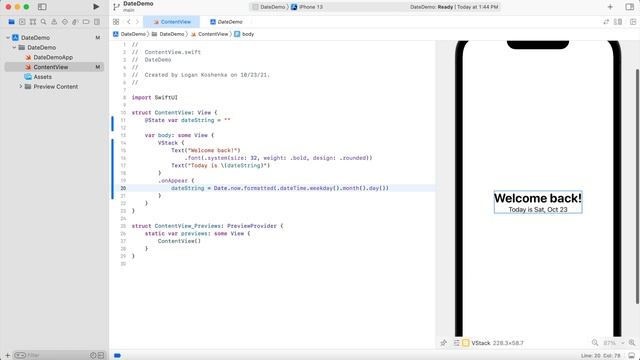Click the canvas vertical scrollbar
The height and width of the screenshot is (360, 640).
638,187
